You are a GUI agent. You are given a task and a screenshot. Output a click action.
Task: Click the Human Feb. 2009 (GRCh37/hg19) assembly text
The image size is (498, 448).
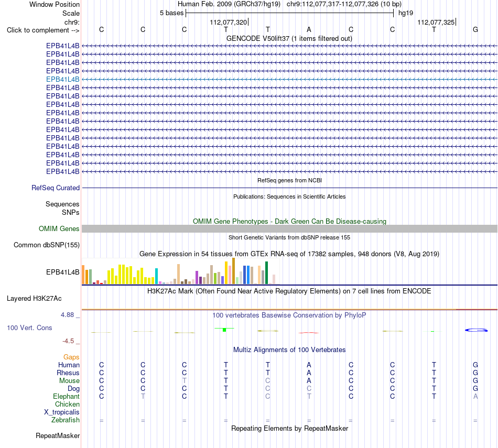(x=229, y=4)
